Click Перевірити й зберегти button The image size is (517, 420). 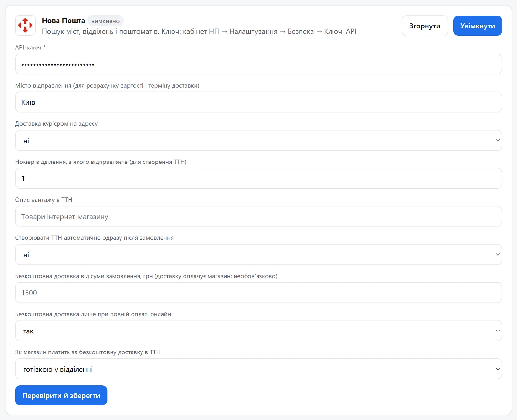[x=61, y=395]
